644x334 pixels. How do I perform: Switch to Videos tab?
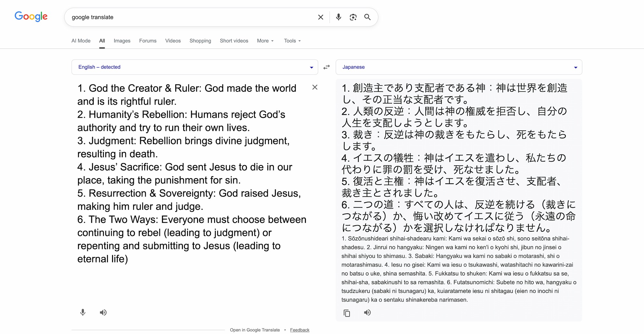[173, 41]
